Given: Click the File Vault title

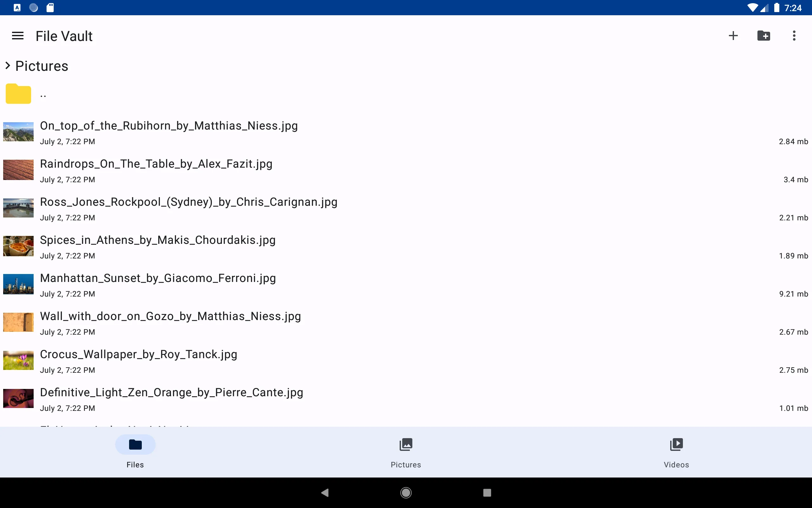Looking at the screenshot, I should click(64, 36).
